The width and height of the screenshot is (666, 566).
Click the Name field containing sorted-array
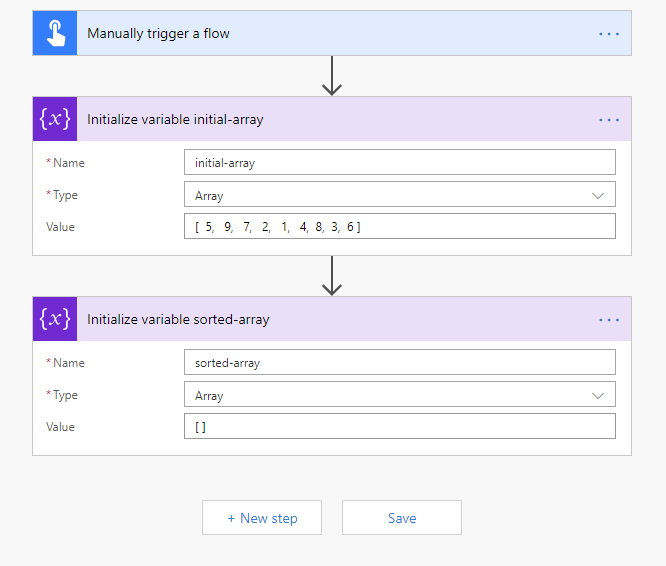tap(399, 363)
